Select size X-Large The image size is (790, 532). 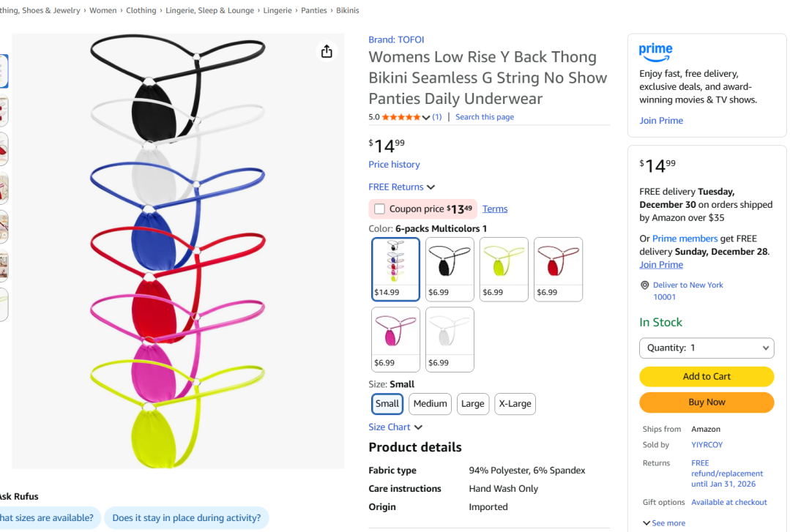point(515,404)
